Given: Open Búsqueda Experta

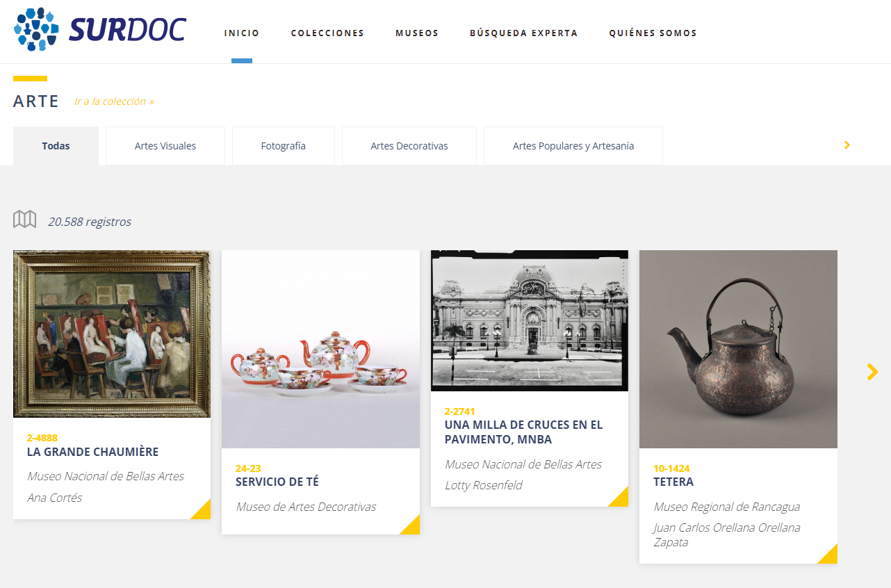Looking at the screenshot, I should [x=523, y=33].
